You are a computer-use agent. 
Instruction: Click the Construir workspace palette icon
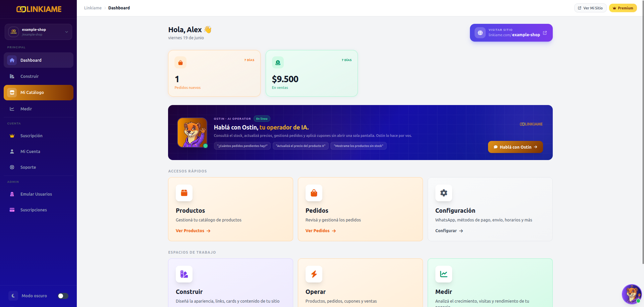coord(184,274)
